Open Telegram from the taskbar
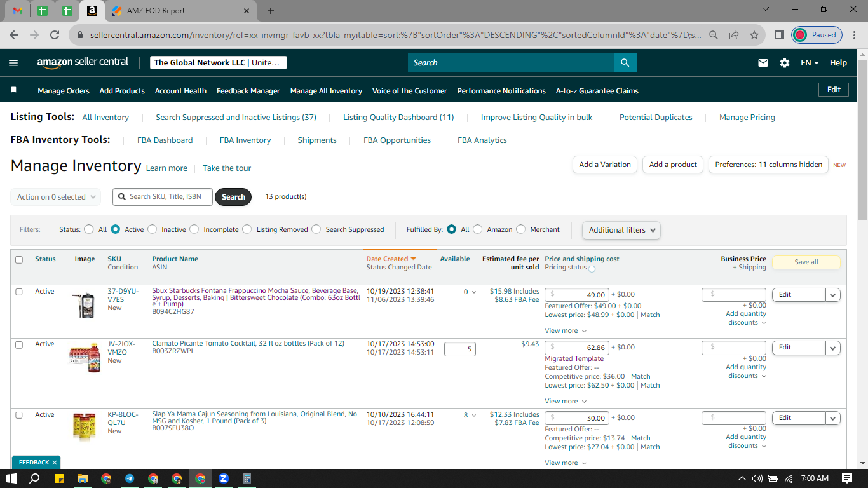 [130, 478]
